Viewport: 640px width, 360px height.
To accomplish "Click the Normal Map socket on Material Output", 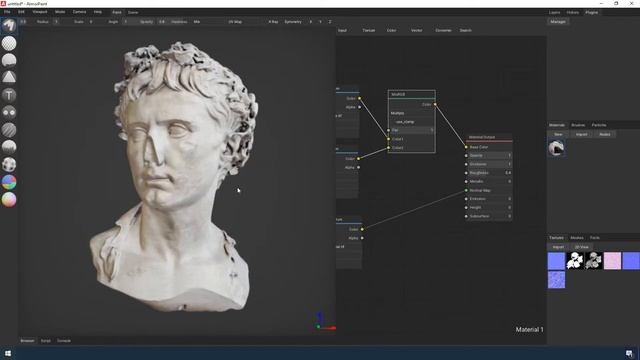I will pyautogui.click(x=466, y=190).
